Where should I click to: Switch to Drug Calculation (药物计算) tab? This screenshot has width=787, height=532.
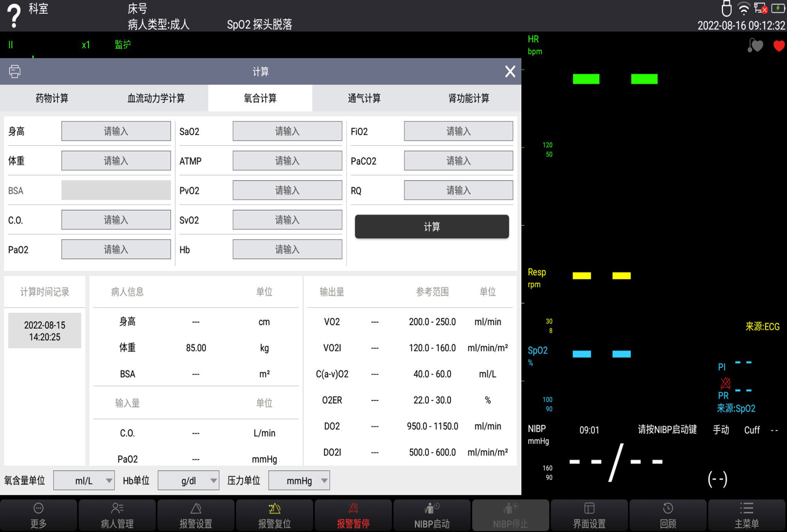pos(52,98)
